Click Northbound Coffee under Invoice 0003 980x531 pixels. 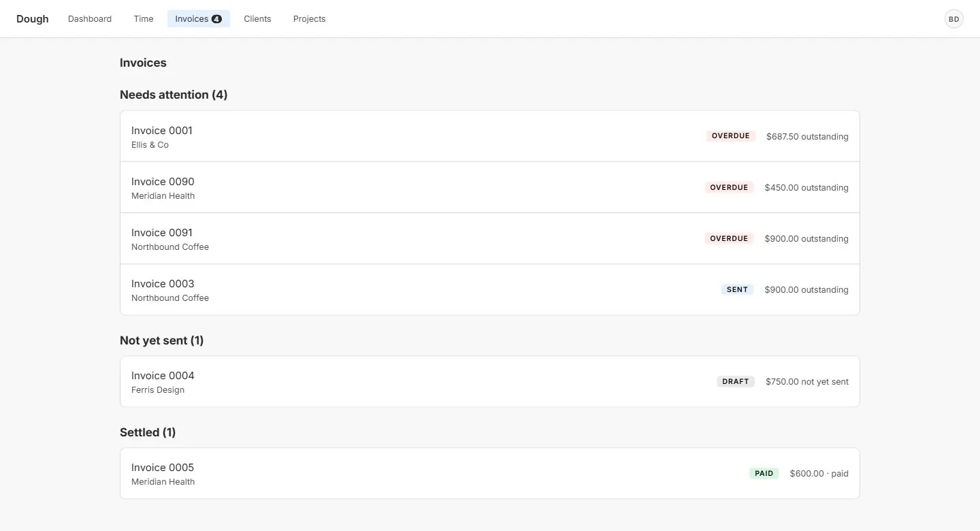click(170, 298)
